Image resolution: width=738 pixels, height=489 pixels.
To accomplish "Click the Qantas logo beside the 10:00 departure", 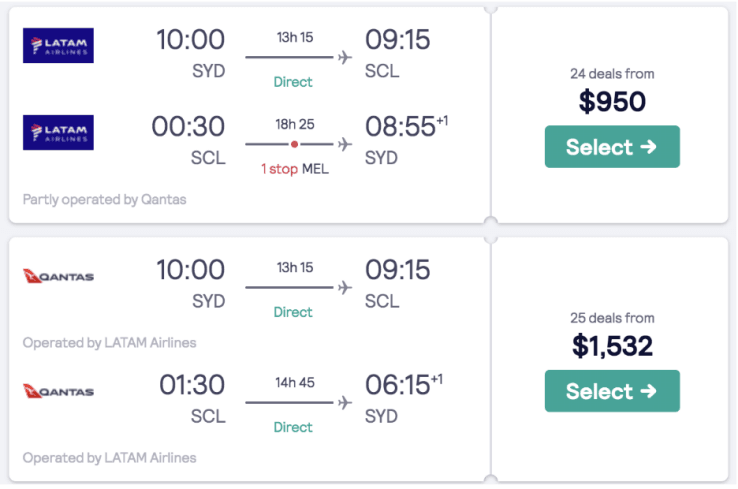I will (x=58, y=276).
